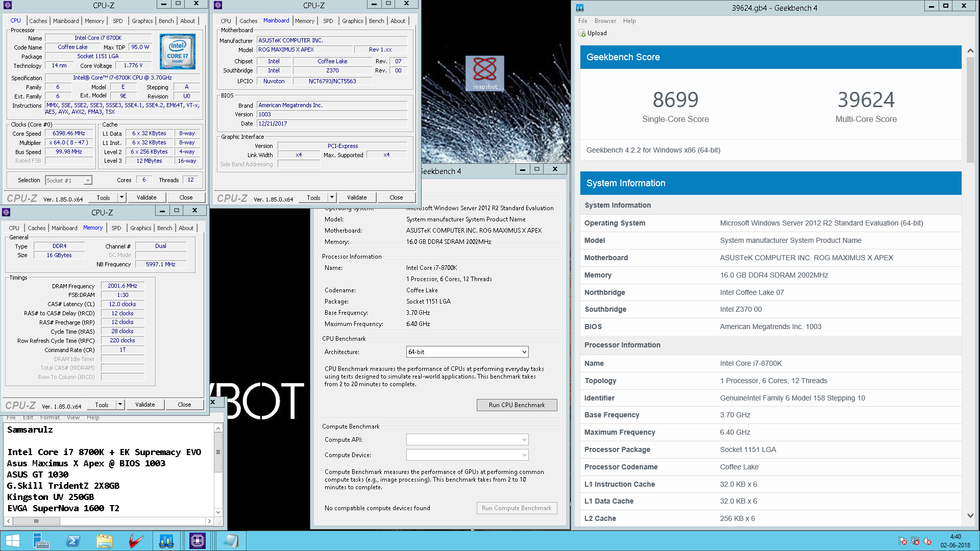Click the Samsarulz line in Notepad
This screenshot has width=980, height=551.
30,430
